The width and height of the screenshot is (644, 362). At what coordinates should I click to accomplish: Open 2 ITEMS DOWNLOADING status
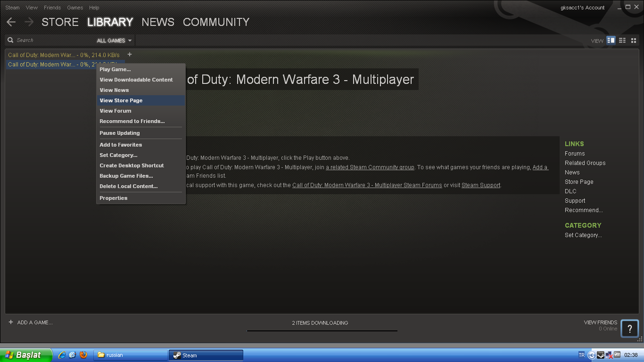320,323
